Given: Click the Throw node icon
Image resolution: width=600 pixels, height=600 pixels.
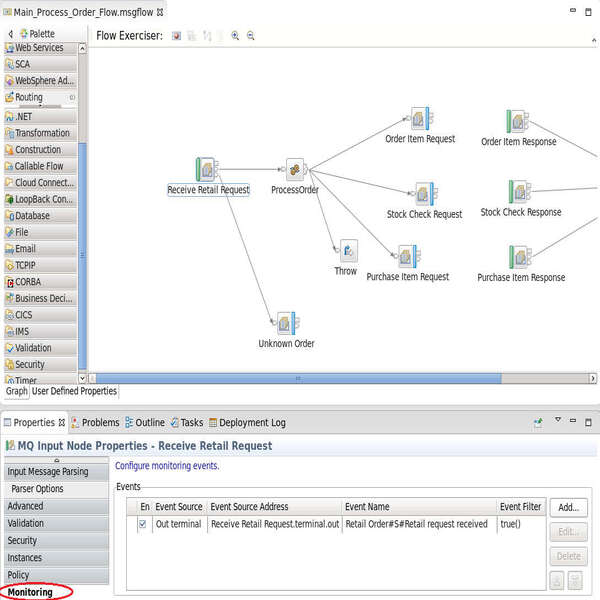Looking at the screenshot, I should pos(347,250).
